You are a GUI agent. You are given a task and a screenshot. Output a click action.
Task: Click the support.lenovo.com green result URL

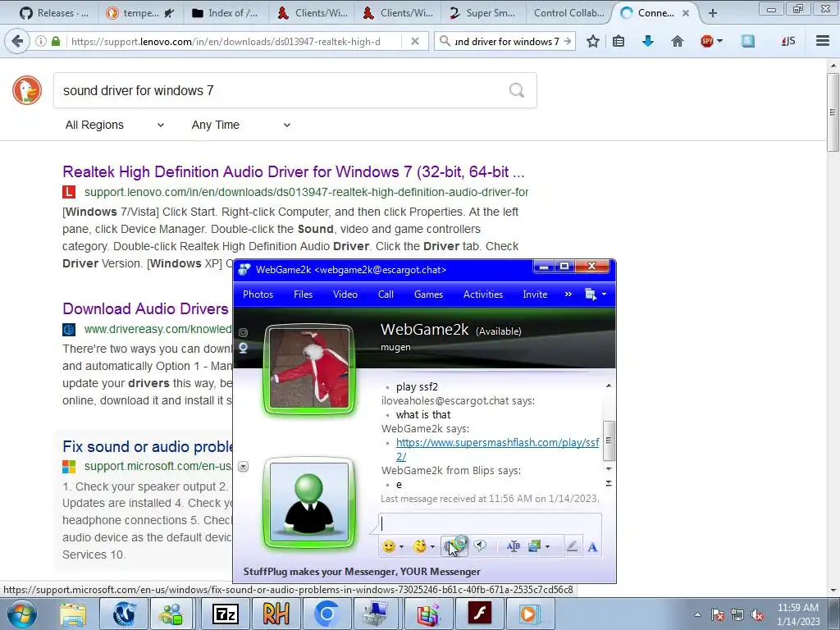307,192
